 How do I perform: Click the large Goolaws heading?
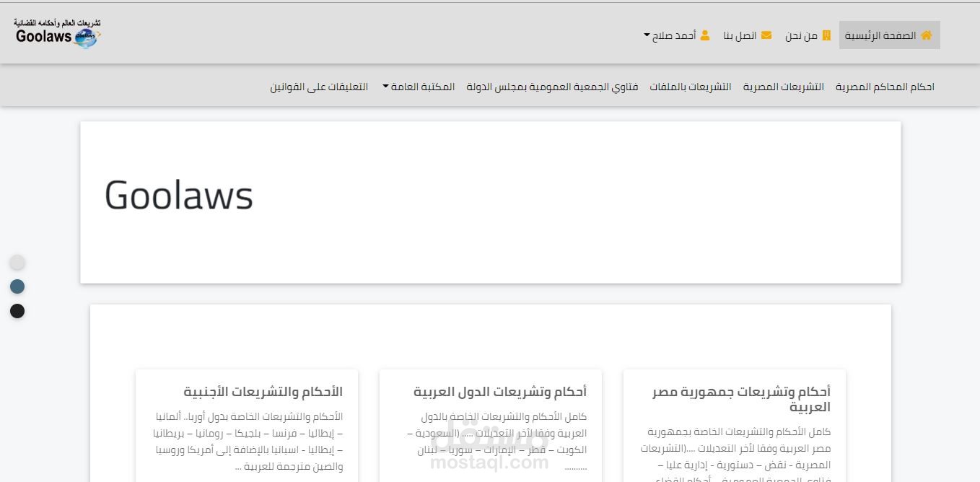point(179,195)
